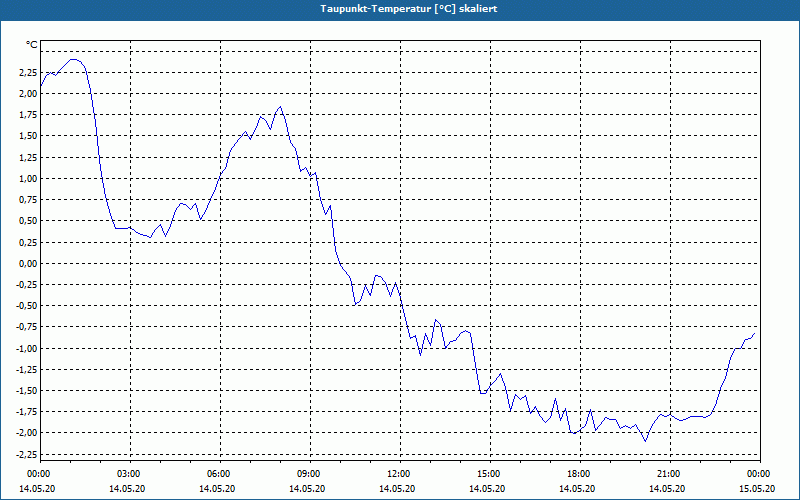Image resolution: width=800 pixels, height=500 pixels.
Task: Click the 0,25 y-axis value
Action: (28, 242)
